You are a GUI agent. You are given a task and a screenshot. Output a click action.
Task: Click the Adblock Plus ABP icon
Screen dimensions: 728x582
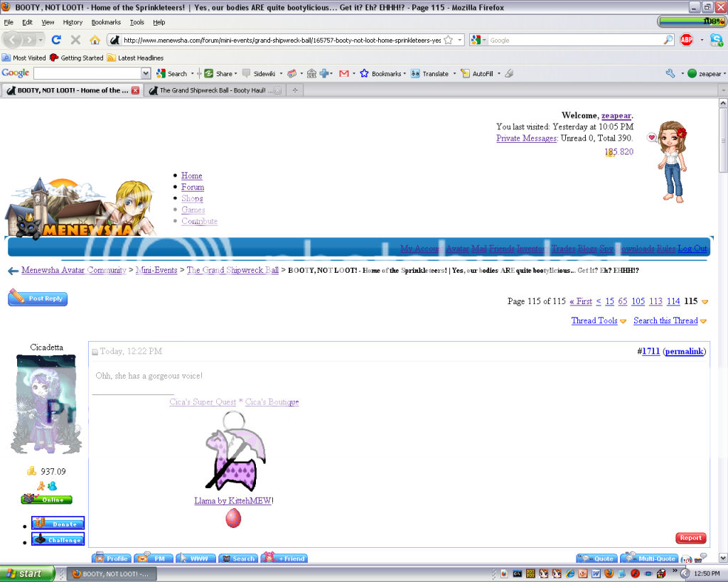(x=686, y=40)
